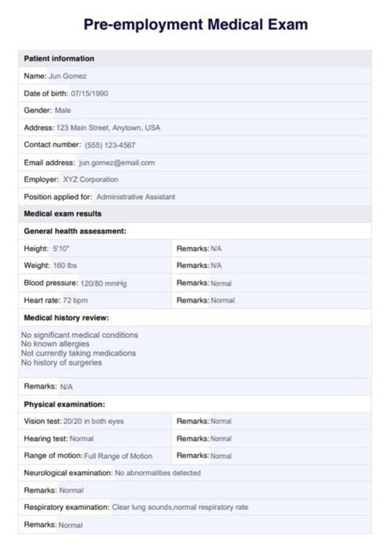Click the Neurological examination result field
The height and width of the screenshot is (558, 392).
[157, 474]
